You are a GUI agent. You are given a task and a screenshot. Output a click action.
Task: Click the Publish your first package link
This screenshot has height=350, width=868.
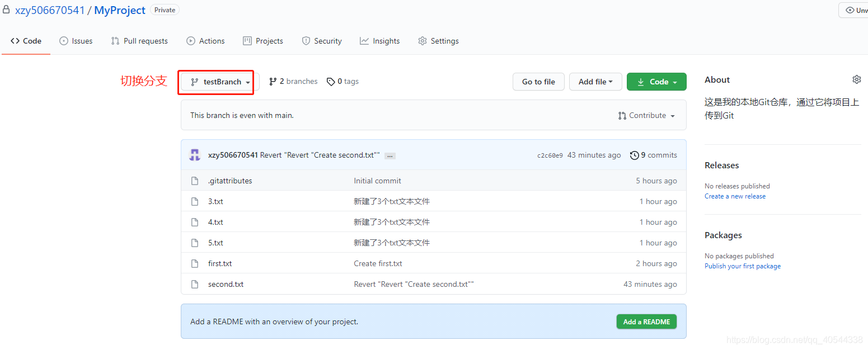743,266
